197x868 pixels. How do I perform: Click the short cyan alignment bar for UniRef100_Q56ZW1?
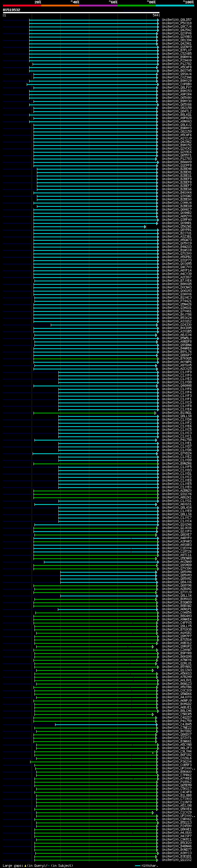click(90, 227)
